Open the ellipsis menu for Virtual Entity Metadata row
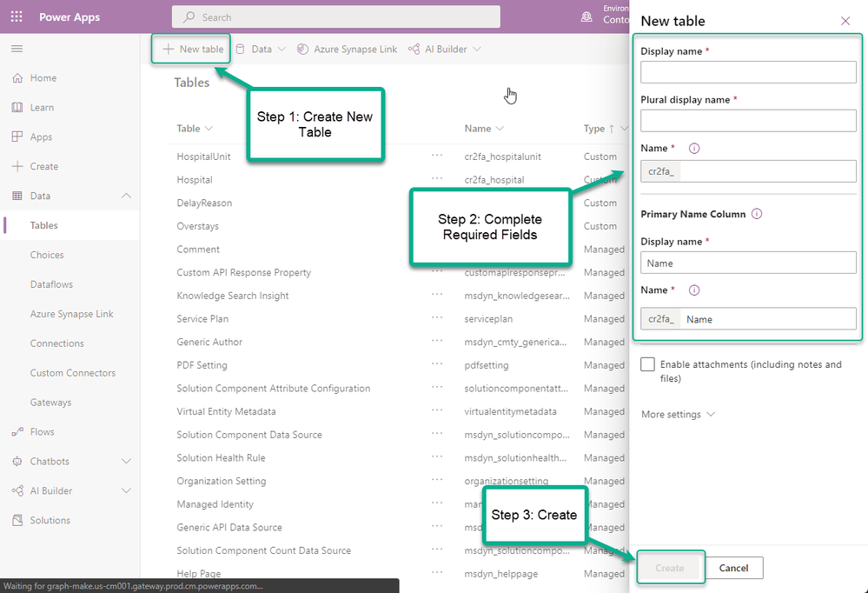The image size is (868, 593). tap(437, 410)
